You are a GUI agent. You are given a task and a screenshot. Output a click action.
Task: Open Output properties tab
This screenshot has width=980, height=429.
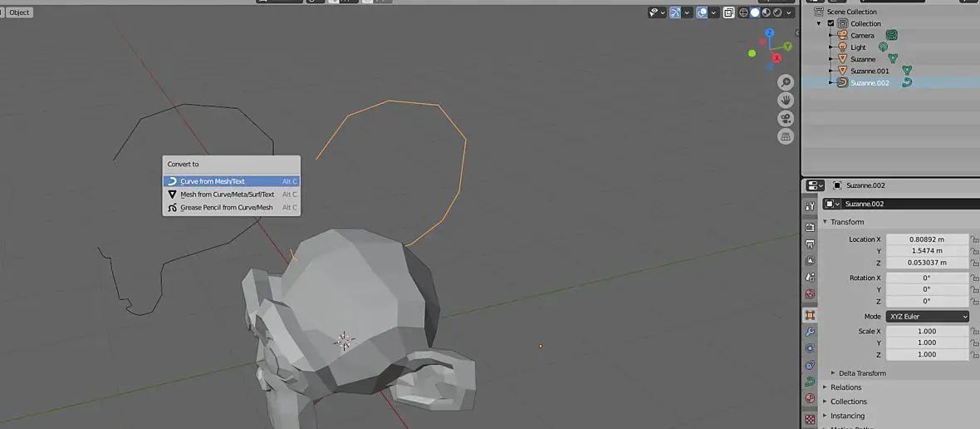[x=810, y=244]
